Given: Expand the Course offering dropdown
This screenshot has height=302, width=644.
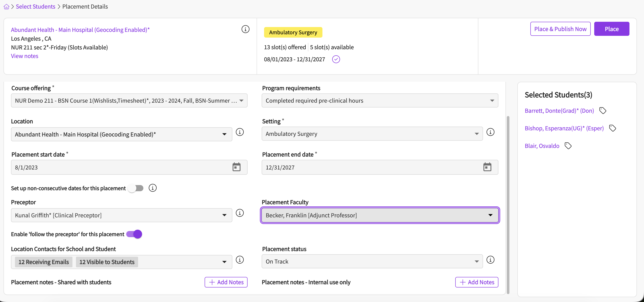Looking at the screenshot, I should (x=241, y=101).
